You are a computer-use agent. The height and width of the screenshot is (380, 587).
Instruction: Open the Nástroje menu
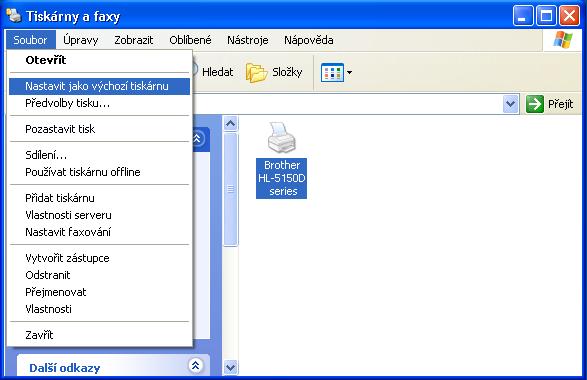pyautogui.click(x=247, y=40)
